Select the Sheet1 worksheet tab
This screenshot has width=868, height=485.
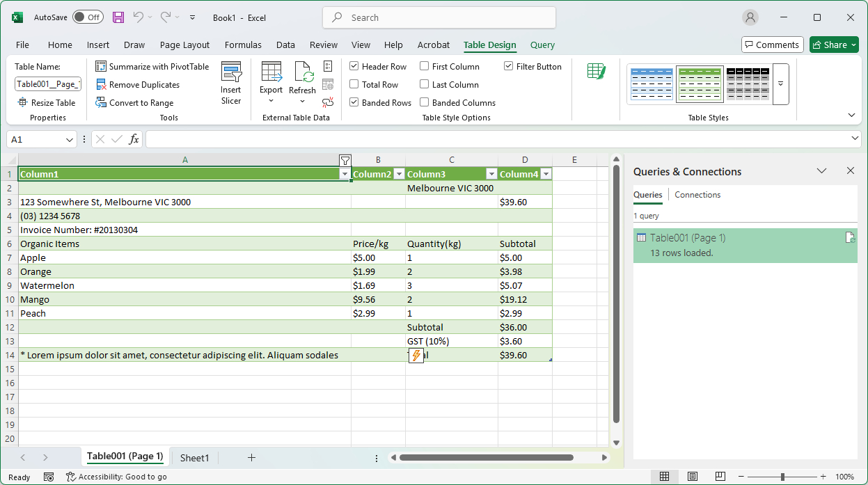[195, 457]
